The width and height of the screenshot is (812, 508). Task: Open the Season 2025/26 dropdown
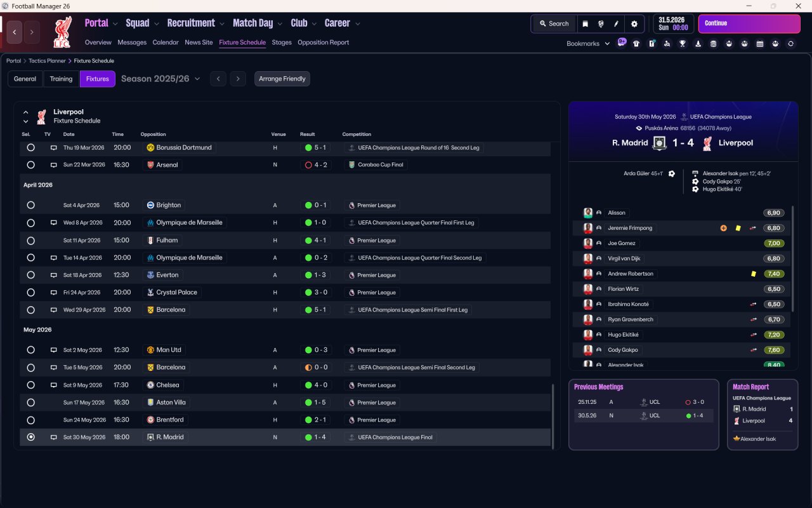coord(160,79)
